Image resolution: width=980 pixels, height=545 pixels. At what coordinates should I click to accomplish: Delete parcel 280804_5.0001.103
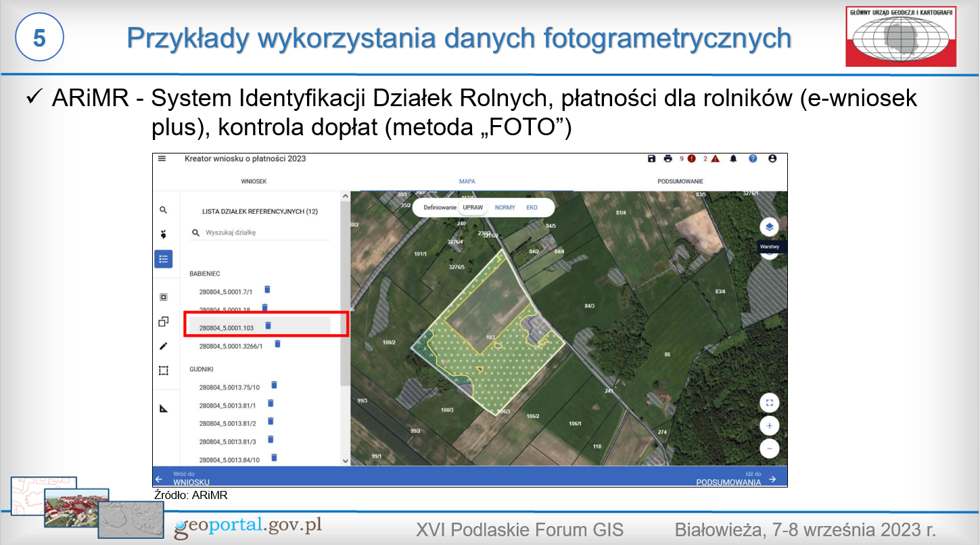[x=268, y=325]
